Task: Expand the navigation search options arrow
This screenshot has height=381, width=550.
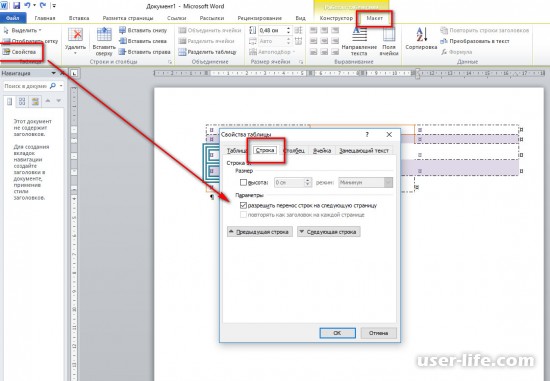Action: 61,86
